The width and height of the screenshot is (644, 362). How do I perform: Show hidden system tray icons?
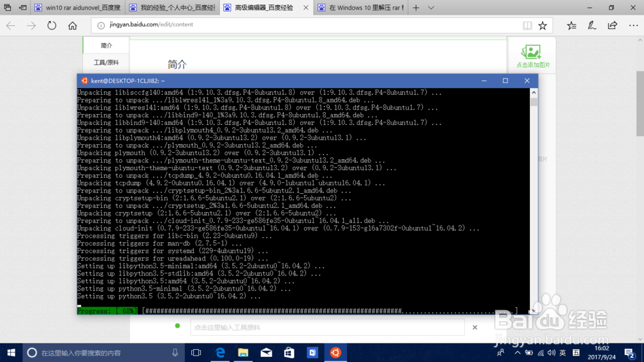pos(518,352)
